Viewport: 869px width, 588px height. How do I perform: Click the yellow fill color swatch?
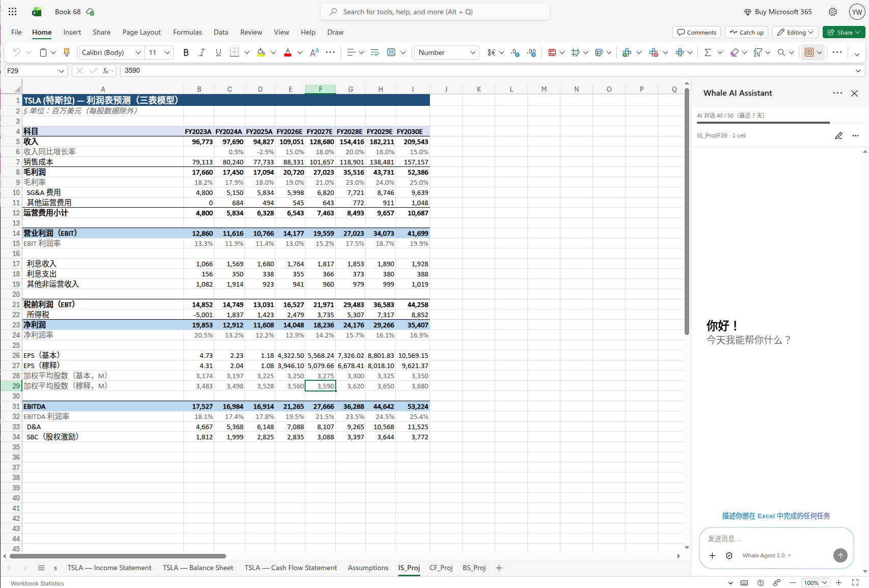pos(261,52)
